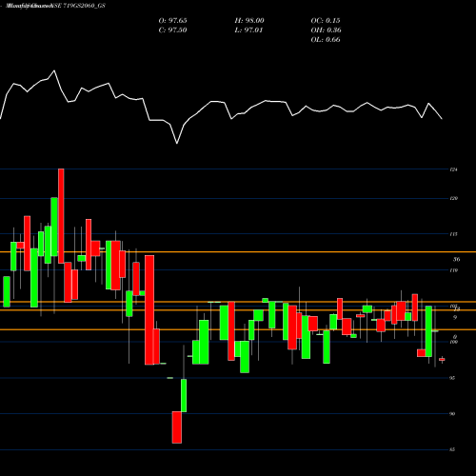The image size is (476, 476).
Task: Click the 36 label beside the top orange line
Action: (456, 259)
